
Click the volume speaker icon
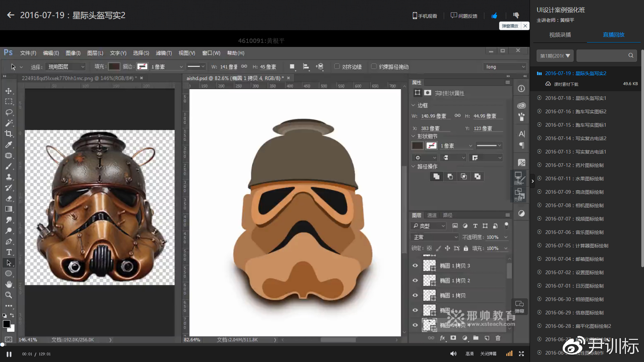click(x=453, y=354)
